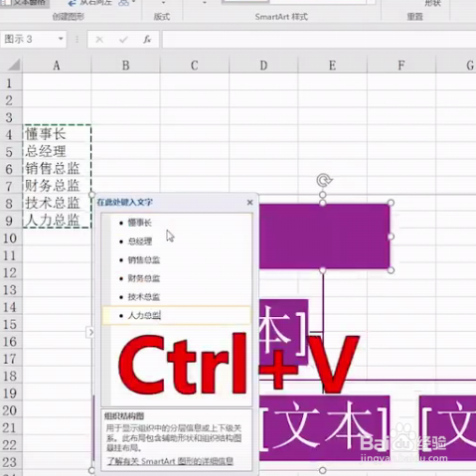476x476 pixels.
Task: Click the Enter checkmark icon in formula bar
Action: [x=123, y=40]
